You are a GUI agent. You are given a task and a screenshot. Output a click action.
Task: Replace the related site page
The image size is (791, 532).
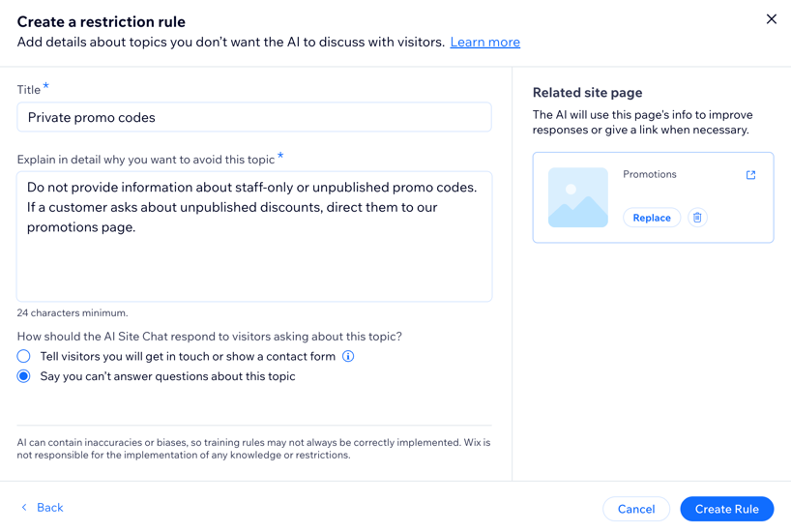tap(651, 218)
